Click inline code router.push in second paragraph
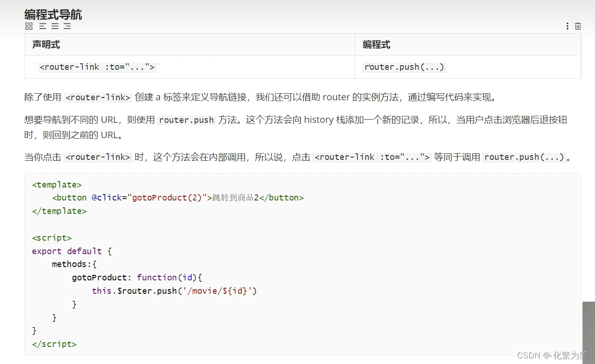This screenshot has height=364, width=595. coord(186,120)
